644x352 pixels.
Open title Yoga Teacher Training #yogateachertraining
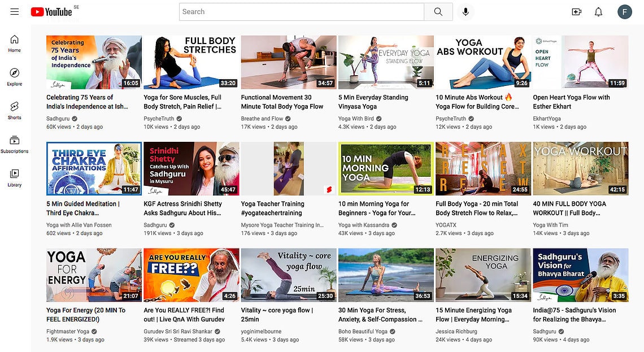(273, 208)
